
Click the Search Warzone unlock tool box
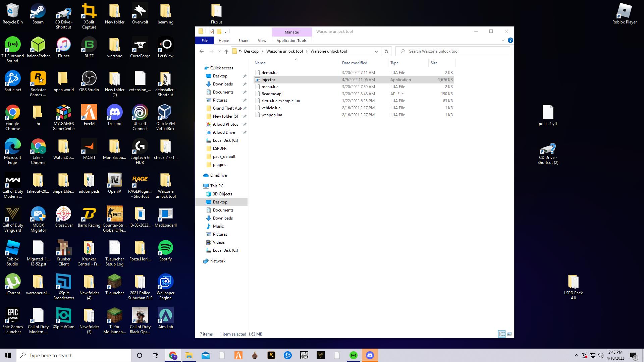453,51
